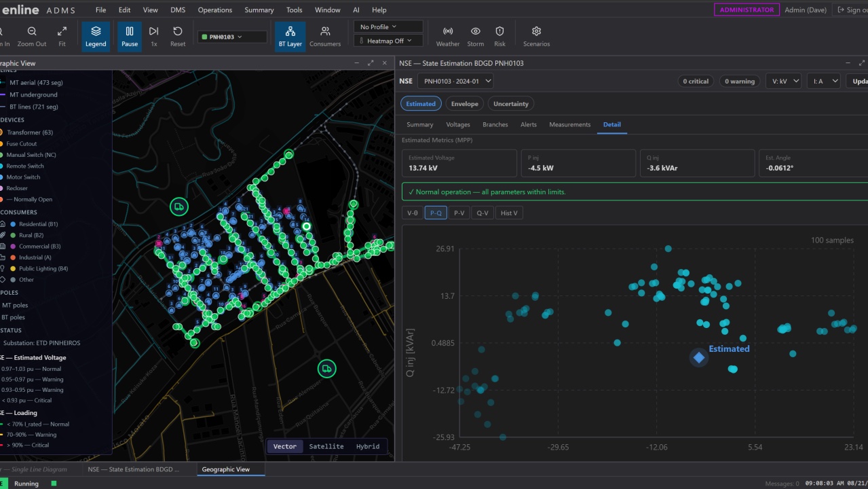Click the Estimated diamond marker on plot
This screenshot has width=868, height=489.
pyautogui.click(x=698, y=357)
